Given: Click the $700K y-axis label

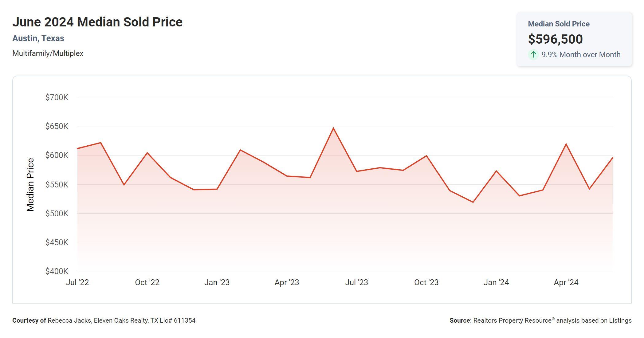Looking at the screenshot, I should coord(57,98).
